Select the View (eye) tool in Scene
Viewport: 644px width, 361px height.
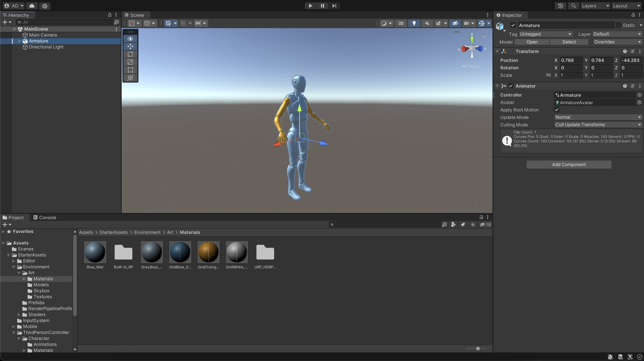[x=130, y=39]
